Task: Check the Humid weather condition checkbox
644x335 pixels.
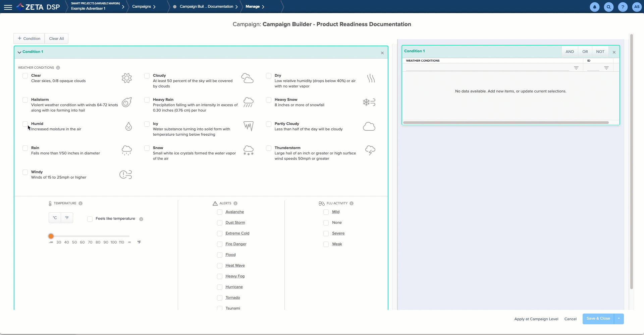Action: 25,124
